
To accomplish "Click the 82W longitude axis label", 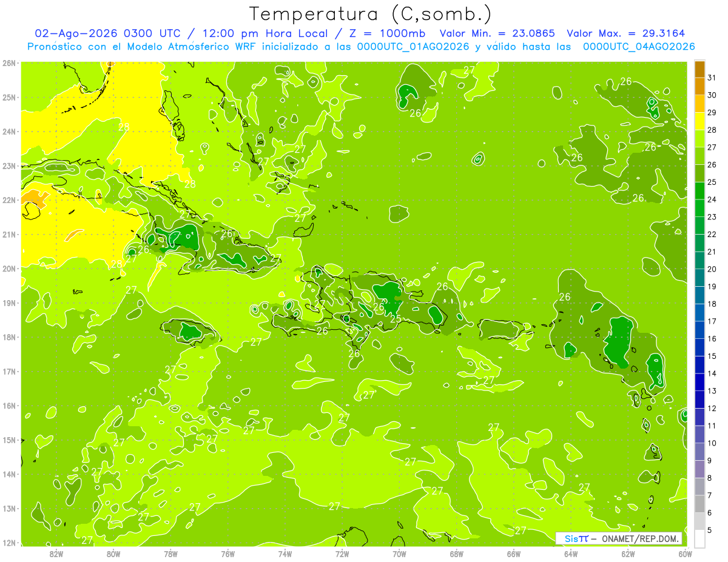I will pyautogui.click(x=56, y=554).
